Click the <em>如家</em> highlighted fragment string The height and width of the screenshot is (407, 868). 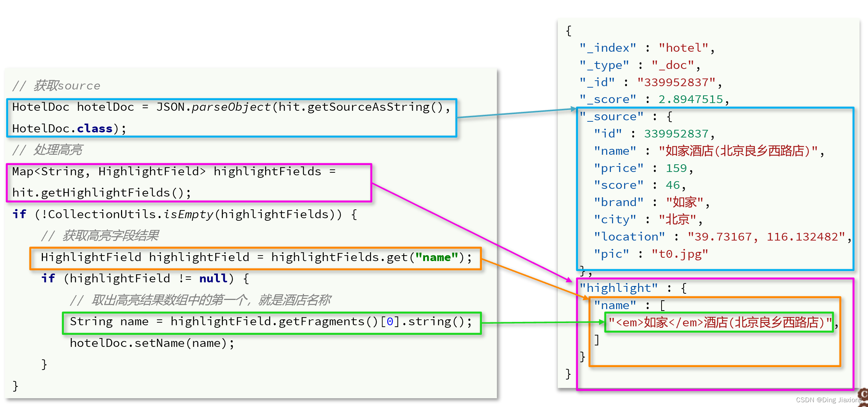[719, 323]
